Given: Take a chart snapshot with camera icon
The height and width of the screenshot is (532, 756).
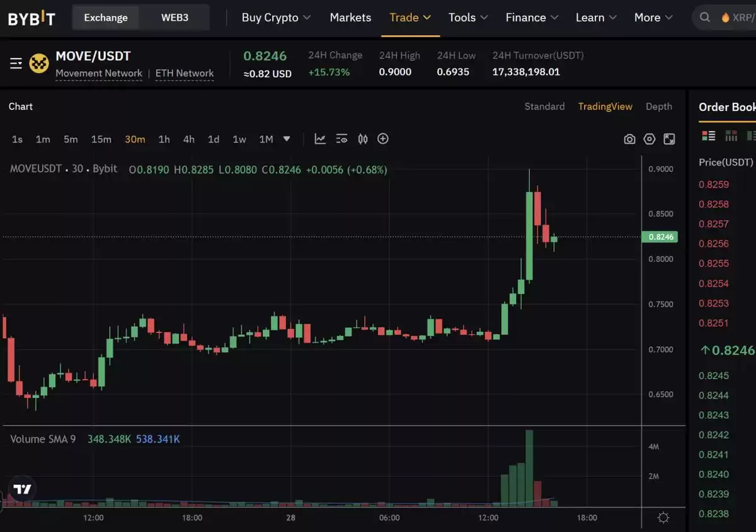Looking at the screenshot, I should 629,139.
